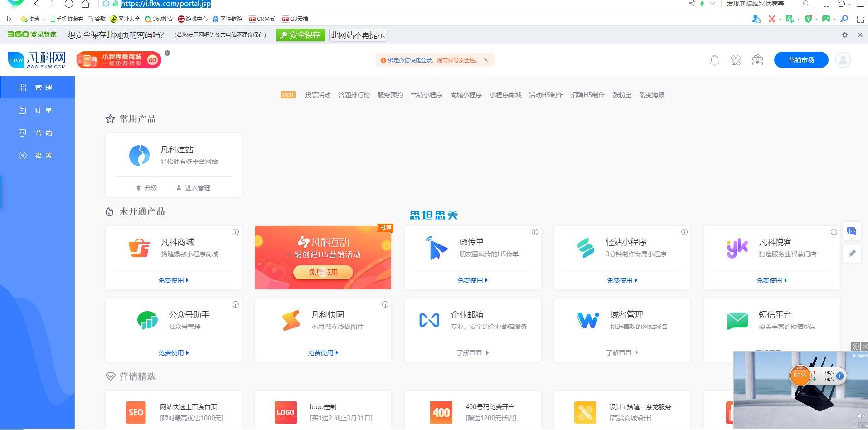This screenshot has height=430, width=868.
Task: Click the 凡科网 logo
Action: (x=37, y=60)
